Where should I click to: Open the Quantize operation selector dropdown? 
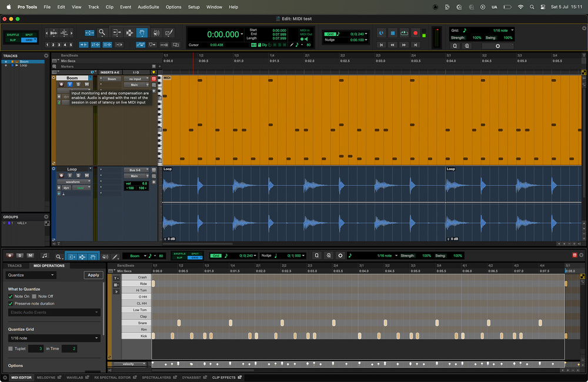[x=31, y=275]
